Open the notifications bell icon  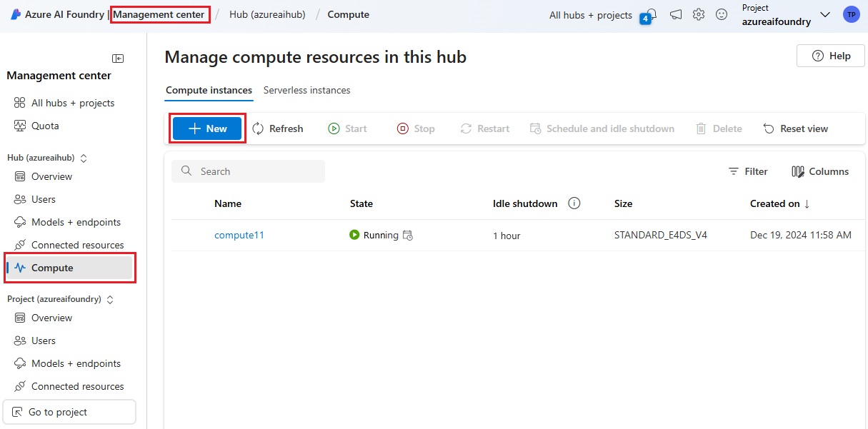[x=651, y=14]
